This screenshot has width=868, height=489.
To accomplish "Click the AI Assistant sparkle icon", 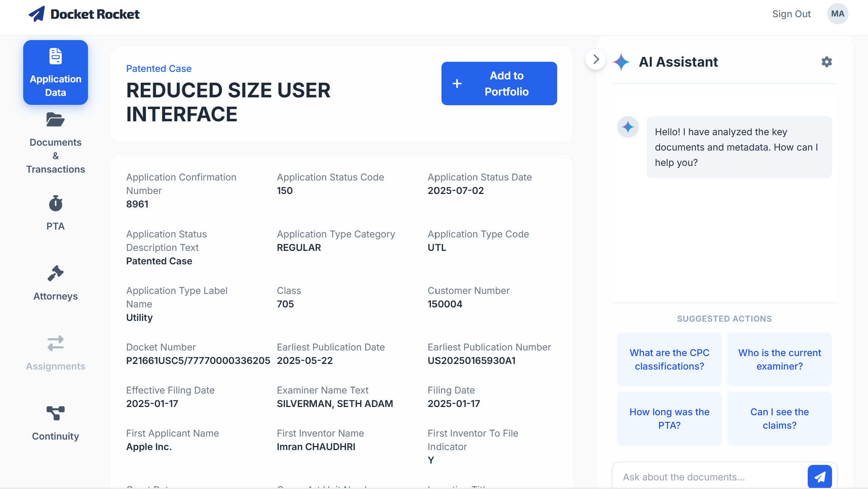I will click(621, 62).
